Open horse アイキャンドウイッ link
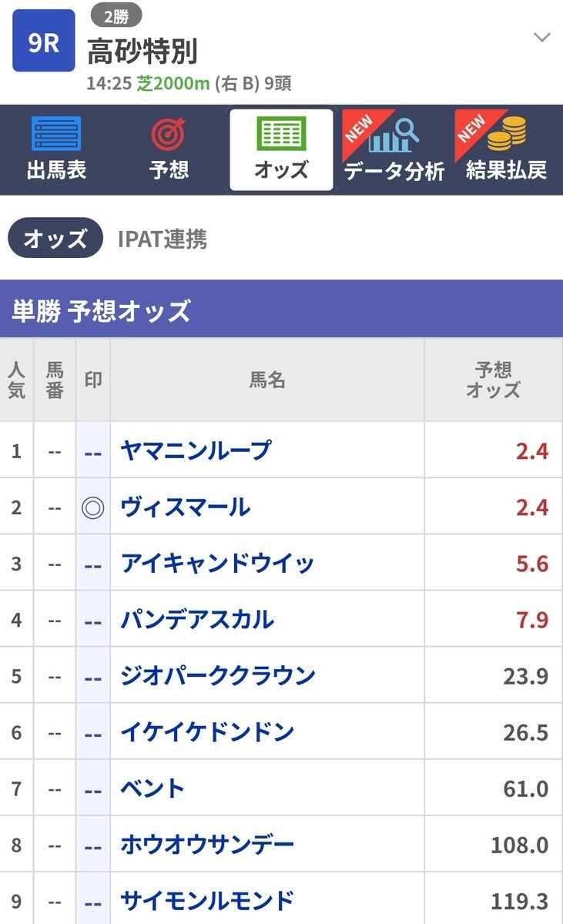This screenshot has height=924, width=563. (x=218, y=563)
